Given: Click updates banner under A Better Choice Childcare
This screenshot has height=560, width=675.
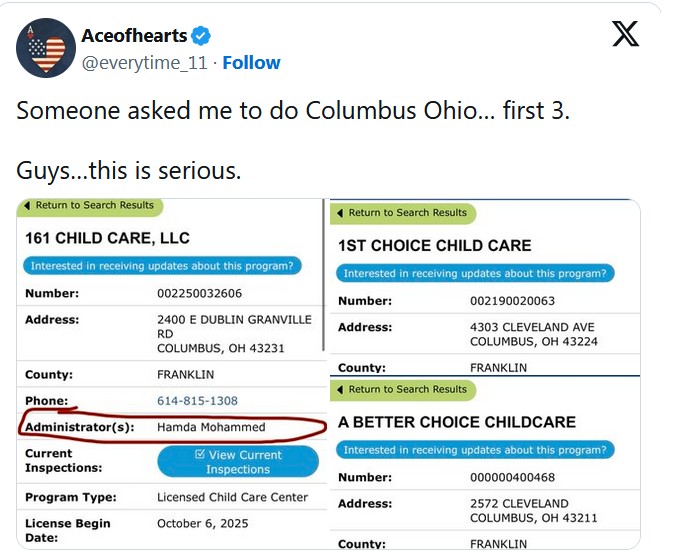Looking at the screenshot, I should coord(476,450).
